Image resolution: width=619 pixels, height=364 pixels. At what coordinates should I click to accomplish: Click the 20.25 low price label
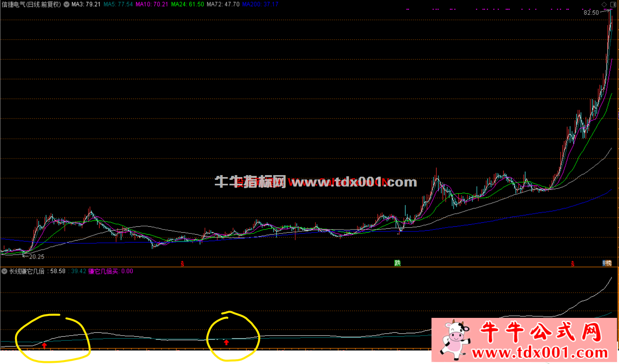(37, 257)
